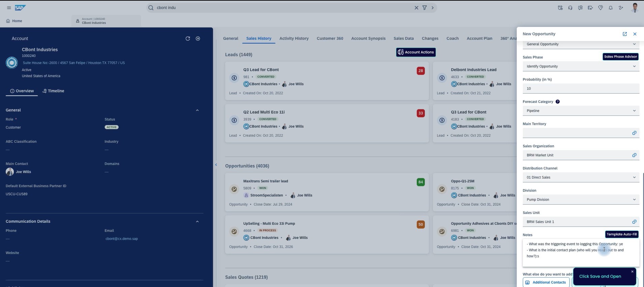Open the notifications bell

pos(610,8)
